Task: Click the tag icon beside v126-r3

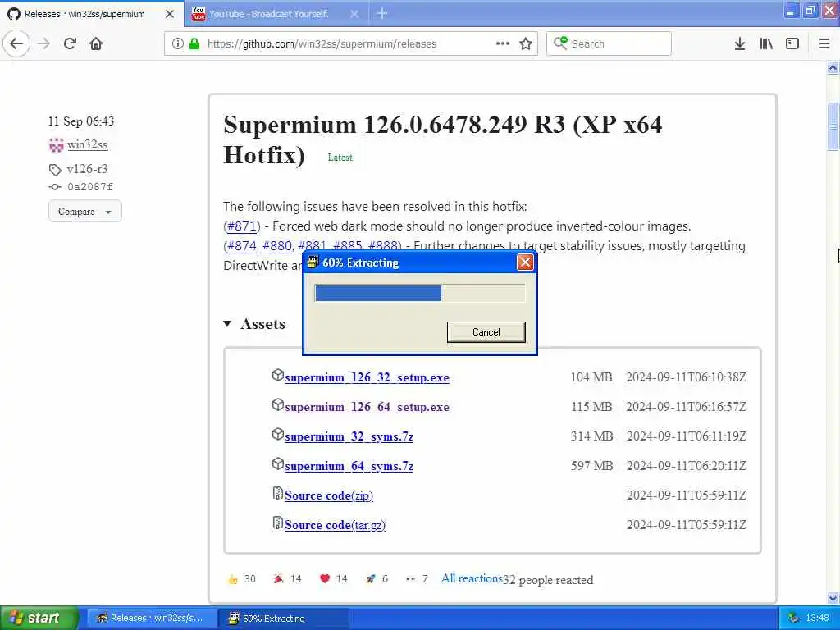Action: pyautogui.click(x=55, y=170)
